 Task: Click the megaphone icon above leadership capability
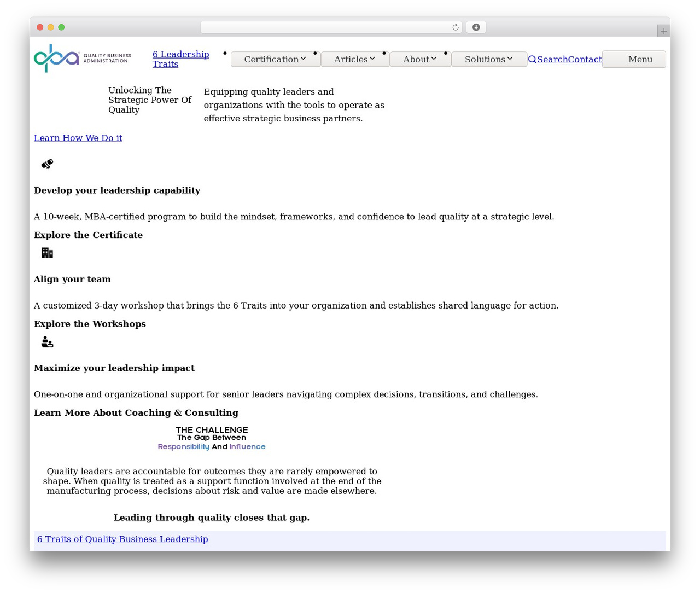tap(48, 164)
